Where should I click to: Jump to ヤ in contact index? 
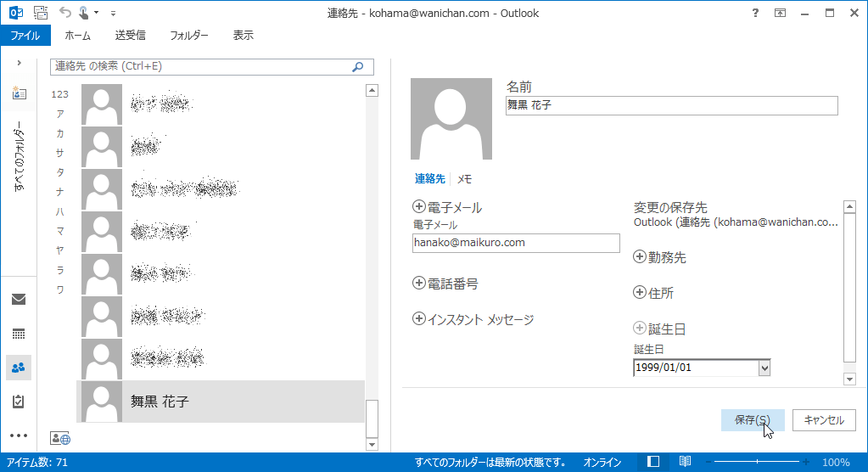coord(59,250)
